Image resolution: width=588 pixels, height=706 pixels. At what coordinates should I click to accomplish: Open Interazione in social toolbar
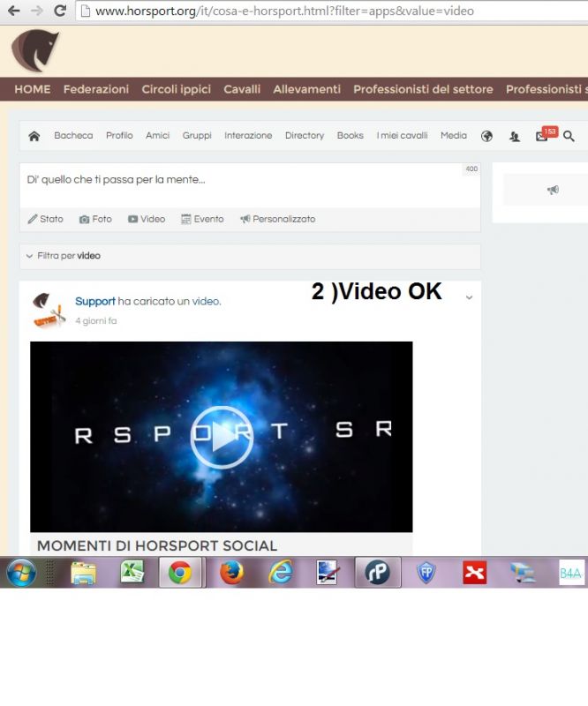(x=248, y=136)
